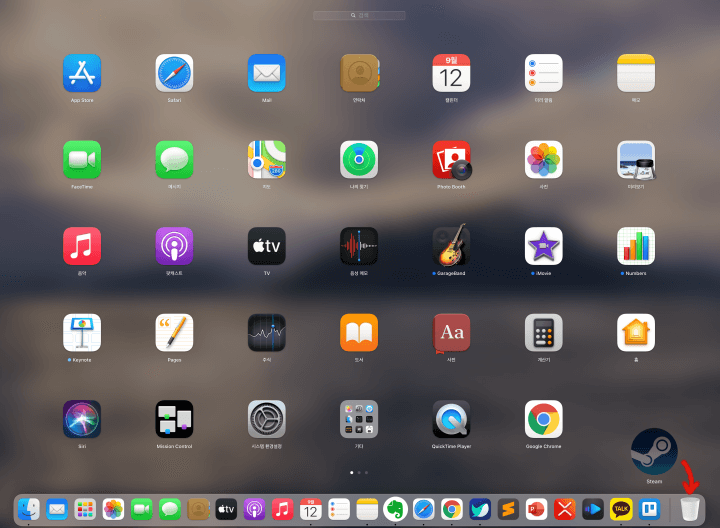720x528 pixels.
Task: Launch the Find My app
Action: pyautogui.click(x=359, y=159)
